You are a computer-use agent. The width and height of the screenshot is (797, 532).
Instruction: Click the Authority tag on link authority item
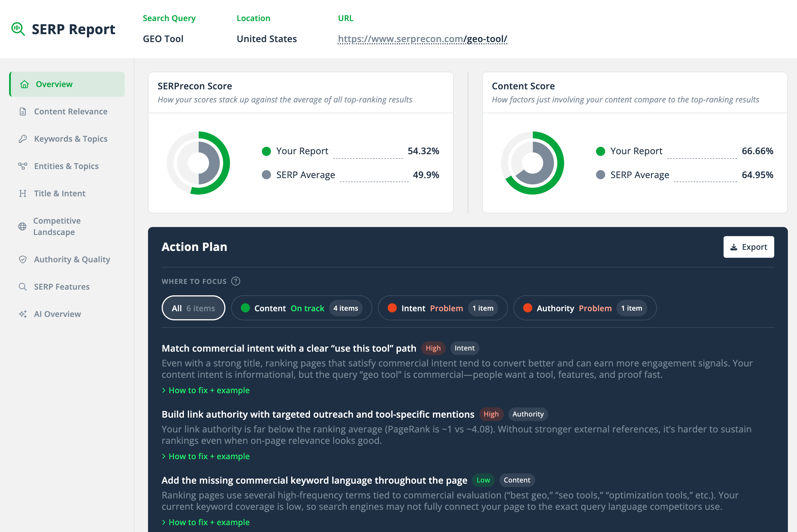(x=528, y=414)
